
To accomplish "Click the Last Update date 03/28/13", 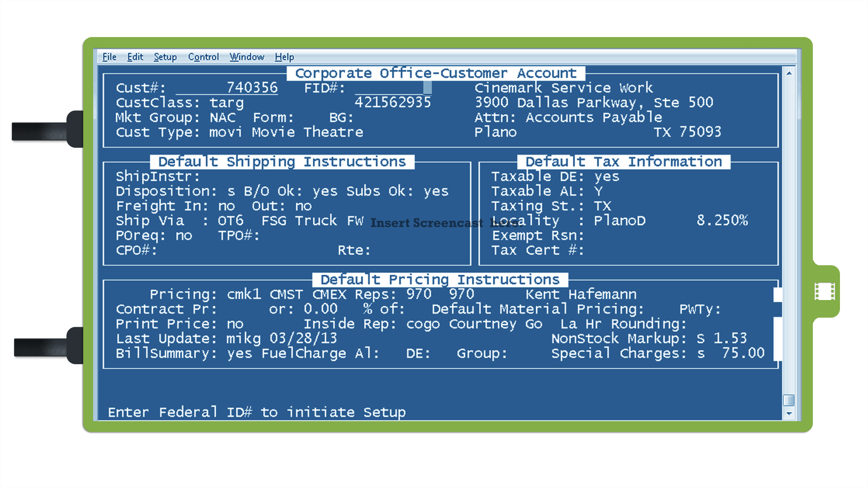I will tap(303, 338).
